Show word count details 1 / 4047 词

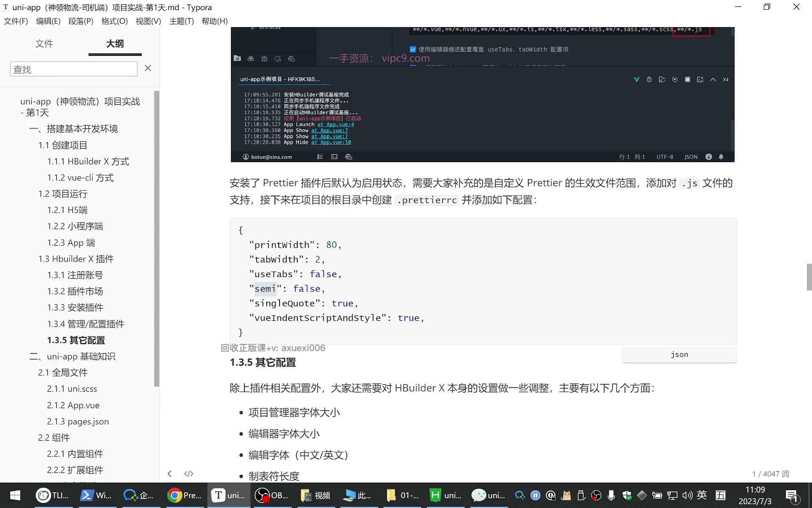[x=771, y=474]
